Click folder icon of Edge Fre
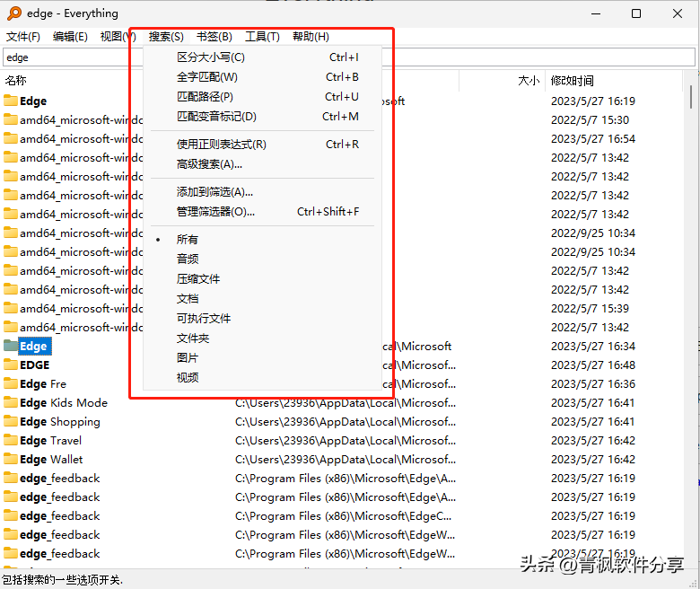 (x=10, y=383)
